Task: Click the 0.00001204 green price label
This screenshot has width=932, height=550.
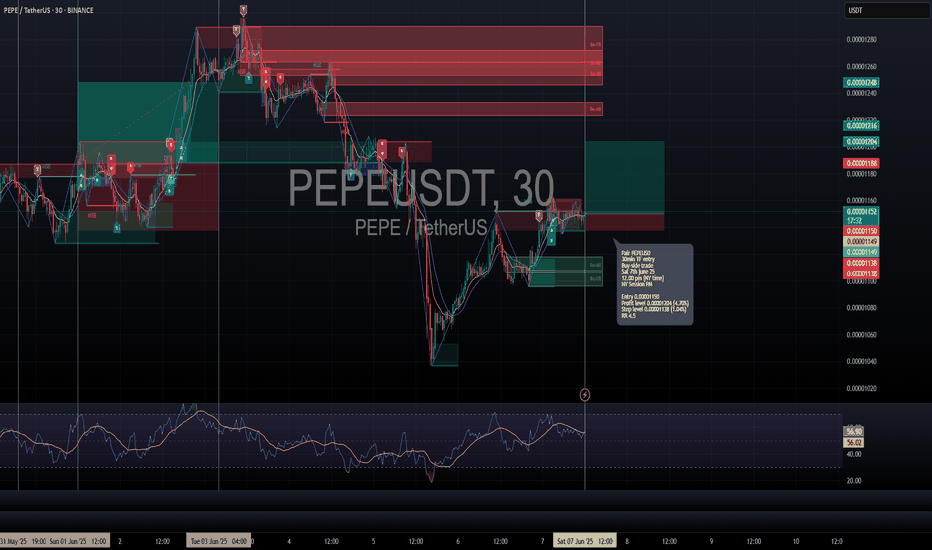Action: [861, 142]
